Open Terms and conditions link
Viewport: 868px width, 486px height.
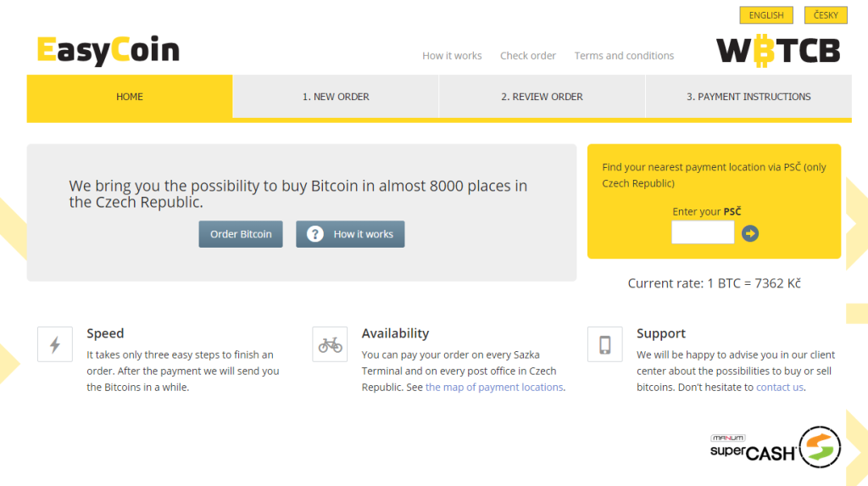pyautogui.click(x=624, y=55)
